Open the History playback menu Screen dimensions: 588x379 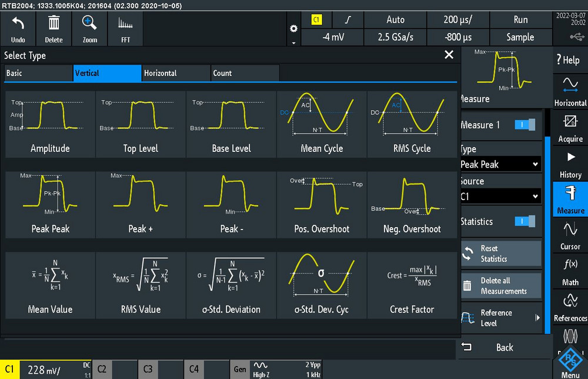pyautogui.click(x=570, y=164)
